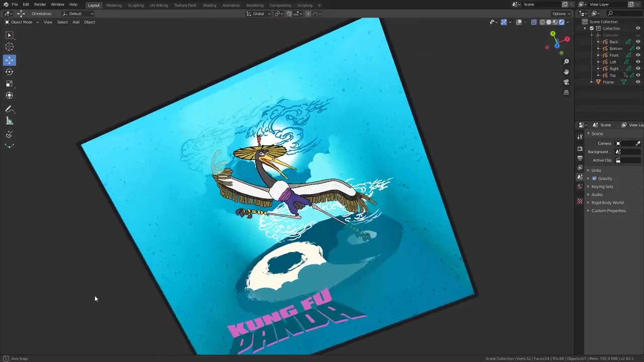Screen dimensions: 644x362
Task: Open the Output properties tab
Action: pyautogui.click(x=580, y=158)
